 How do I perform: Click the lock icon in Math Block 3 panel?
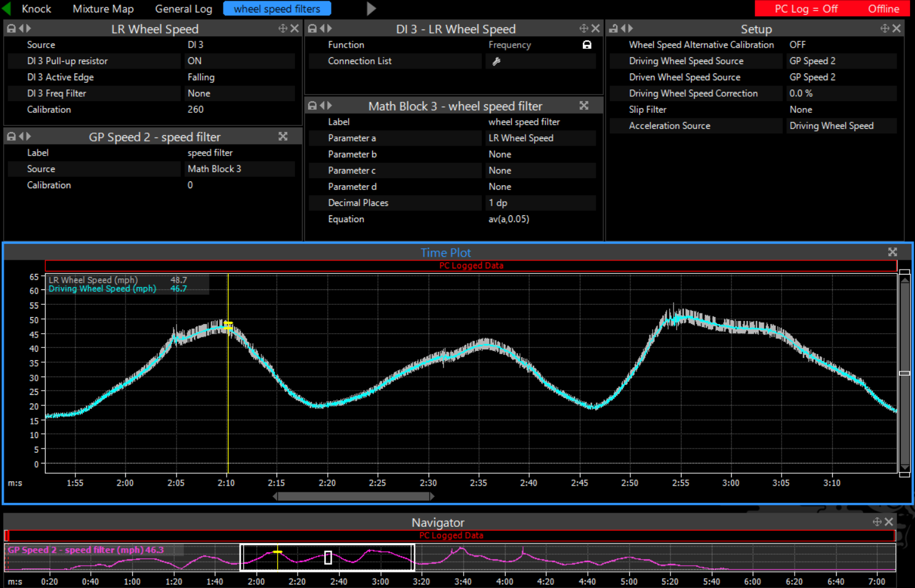pyautogui.click(x=312, y=106)
